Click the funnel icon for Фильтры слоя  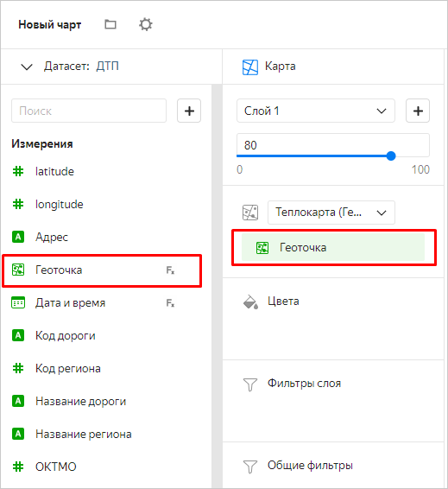tap(249, 384)
